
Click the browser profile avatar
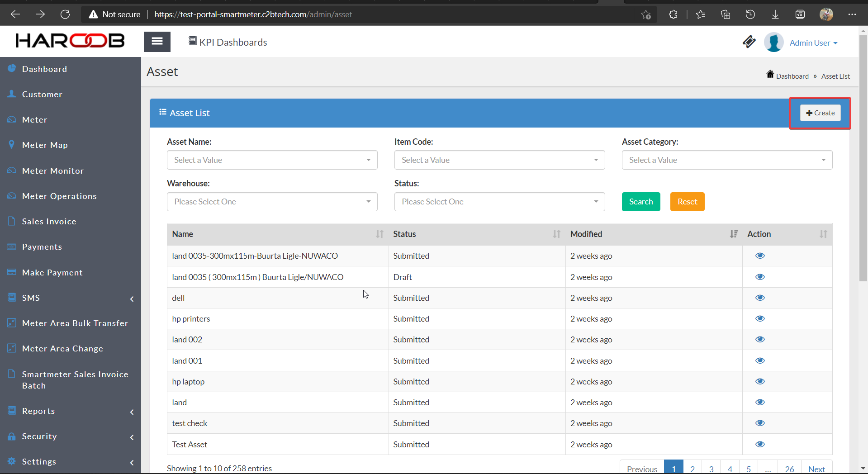tap(826, 14)
